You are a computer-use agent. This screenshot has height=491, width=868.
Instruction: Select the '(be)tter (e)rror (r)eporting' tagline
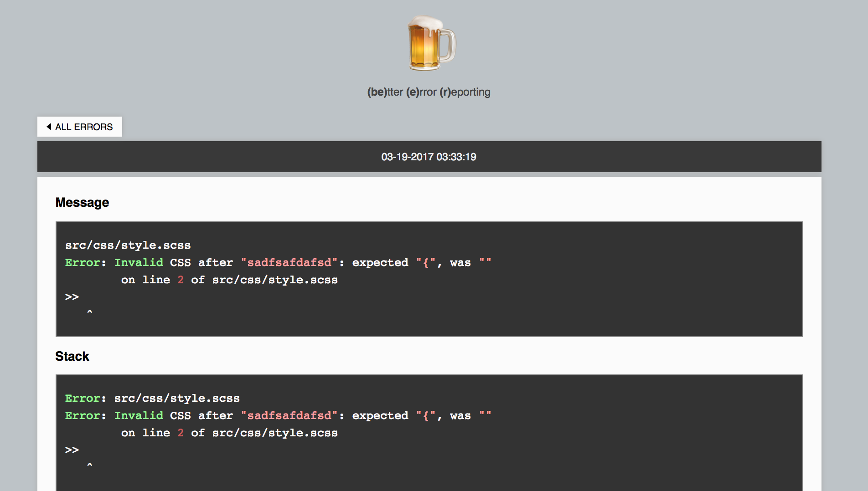tap(429, 92)
